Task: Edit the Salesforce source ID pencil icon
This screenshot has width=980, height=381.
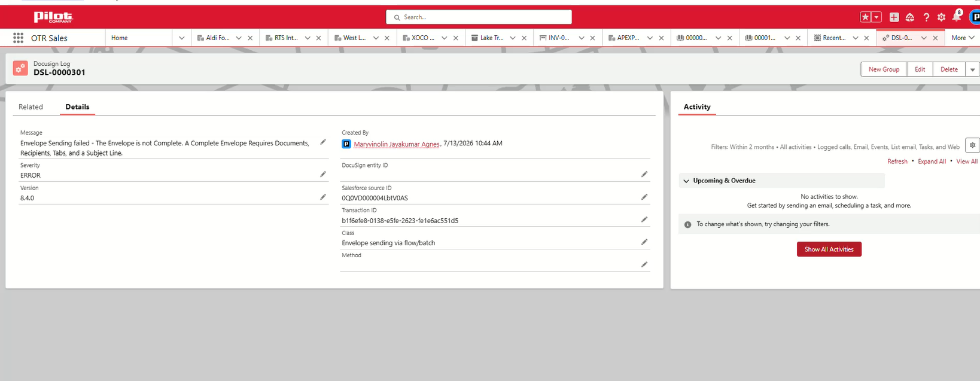Action: [644, 197]
